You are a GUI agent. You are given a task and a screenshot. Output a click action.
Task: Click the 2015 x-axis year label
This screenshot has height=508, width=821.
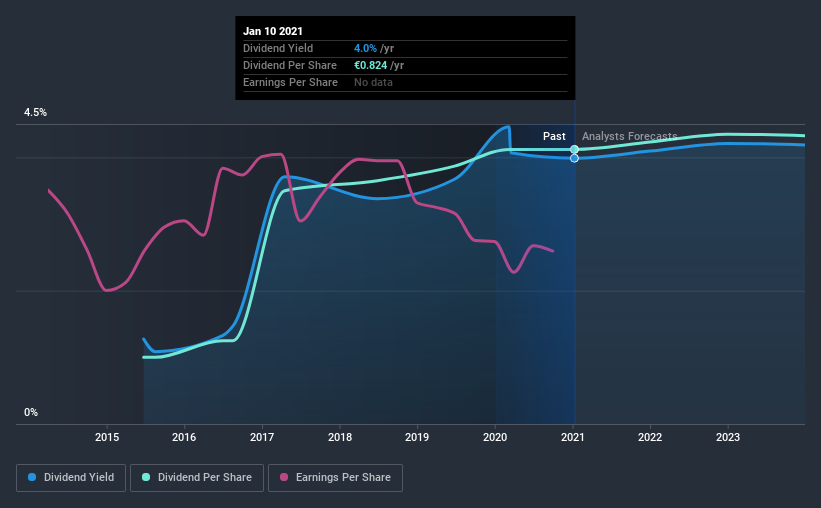[x=107, y=437]
